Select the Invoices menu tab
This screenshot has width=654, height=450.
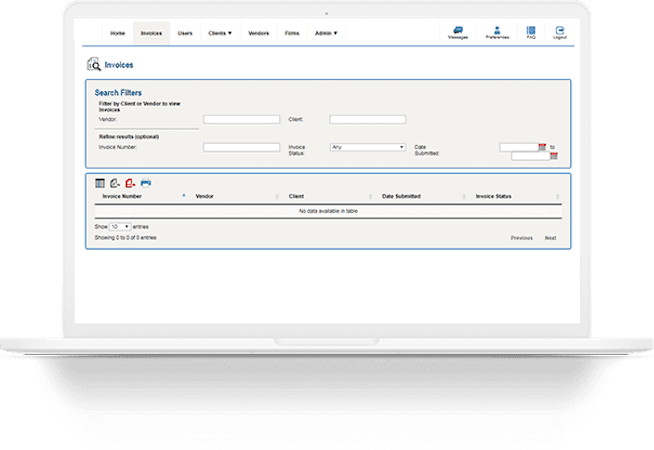click(151, 33)
